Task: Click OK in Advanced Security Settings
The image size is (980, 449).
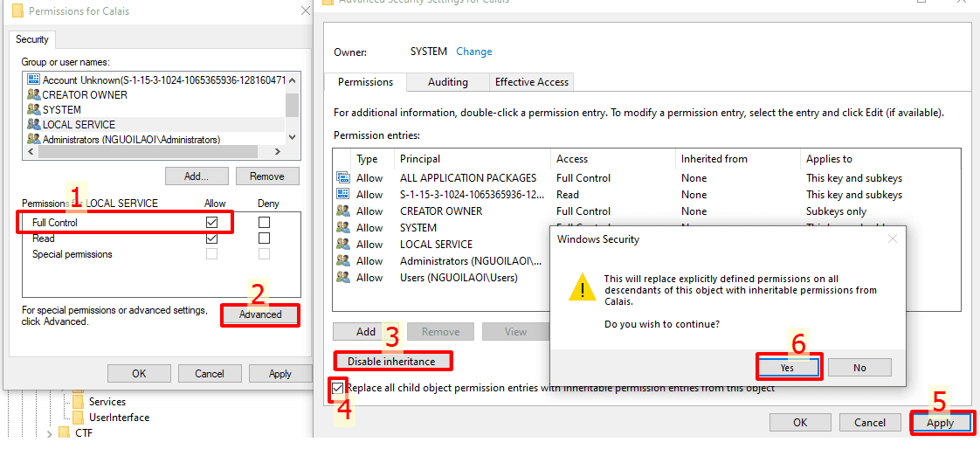Action: pos(801,423)
